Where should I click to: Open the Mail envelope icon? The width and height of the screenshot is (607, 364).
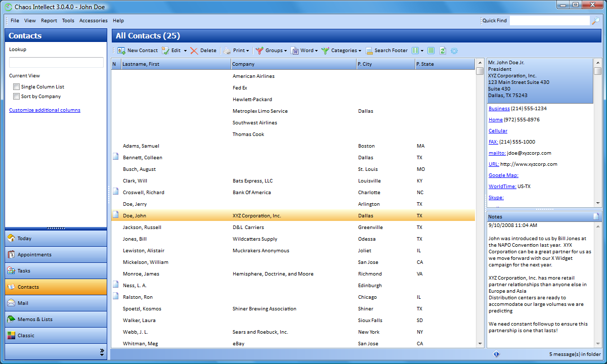11,303
